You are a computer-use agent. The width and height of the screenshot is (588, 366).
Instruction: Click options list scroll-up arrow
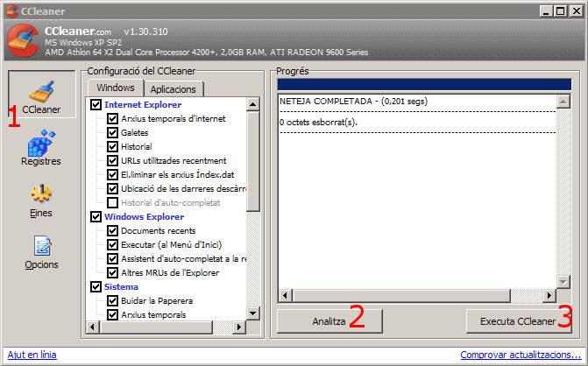253,104
